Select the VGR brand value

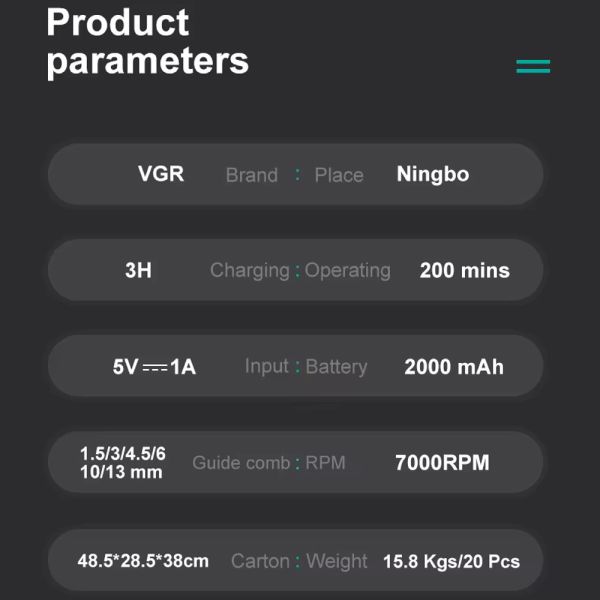(x=161, y=174)
